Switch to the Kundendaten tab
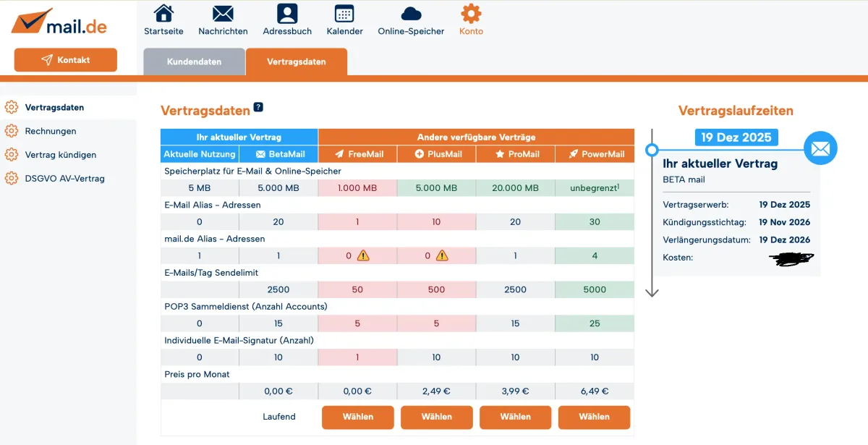 194,62
